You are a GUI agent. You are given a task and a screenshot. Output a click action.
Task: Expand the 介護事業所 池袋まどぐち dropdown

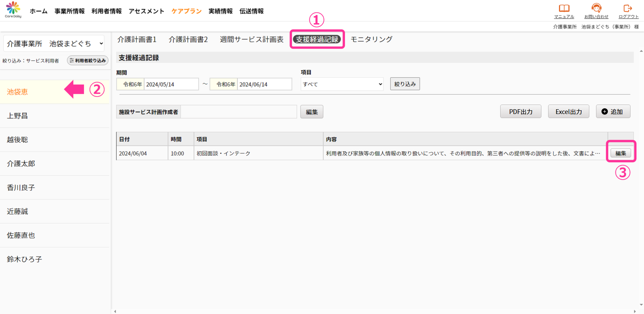(x=54, y=44)
